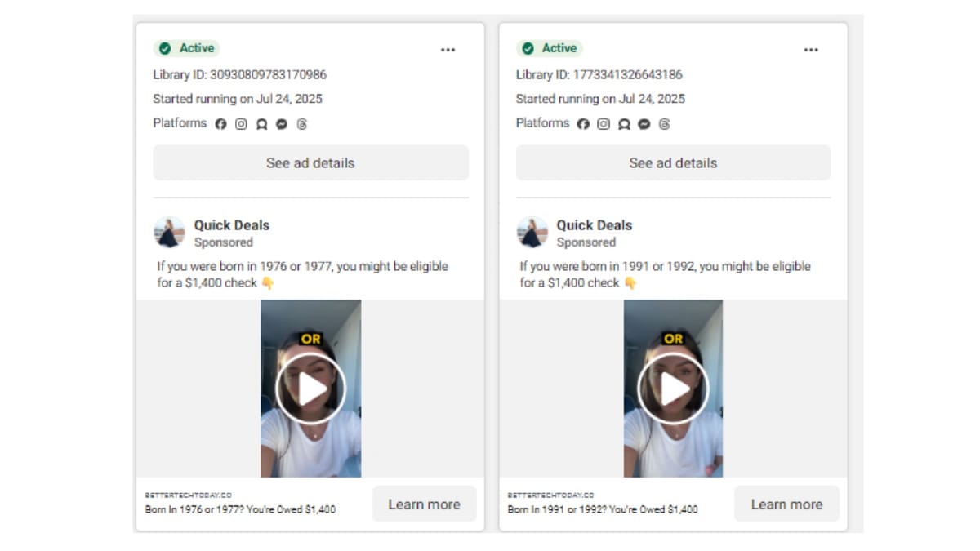
Task: Open the three-dot menu on the left ad
Action: coord(448,50)
